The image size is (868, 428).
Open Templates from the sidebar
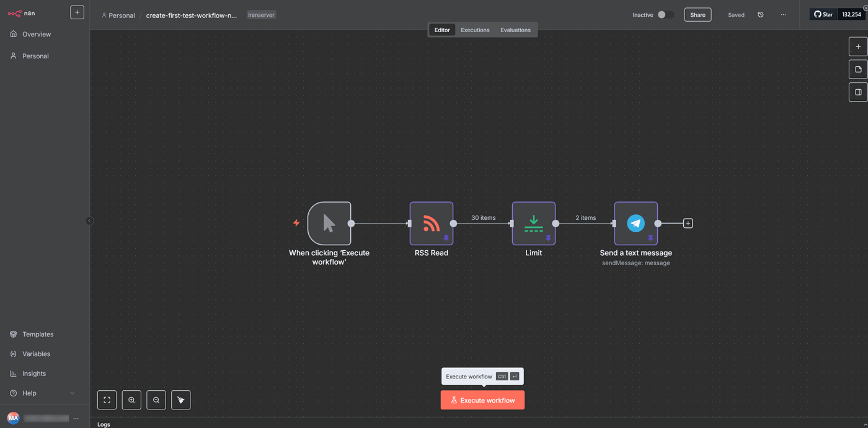pos(38,334)
